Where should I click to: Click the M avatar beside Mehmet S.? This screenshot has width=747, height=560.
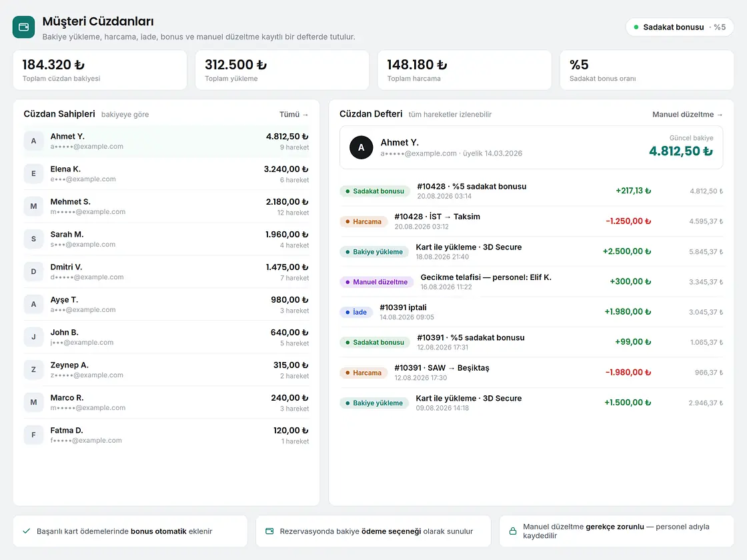(33, 206)
